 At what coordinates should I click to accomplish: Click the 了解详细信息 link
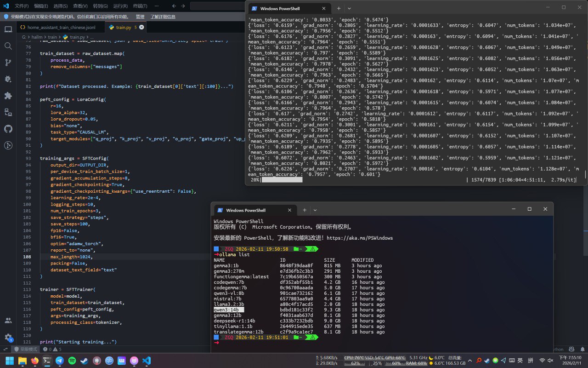click(163, 17)
